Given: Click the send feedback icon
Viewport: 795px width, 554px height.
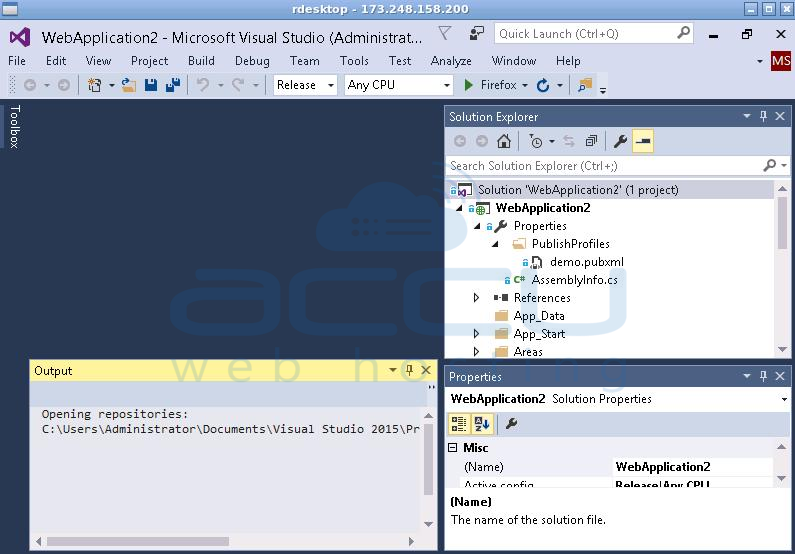Looking at the screenshot, I should point(476,33).
